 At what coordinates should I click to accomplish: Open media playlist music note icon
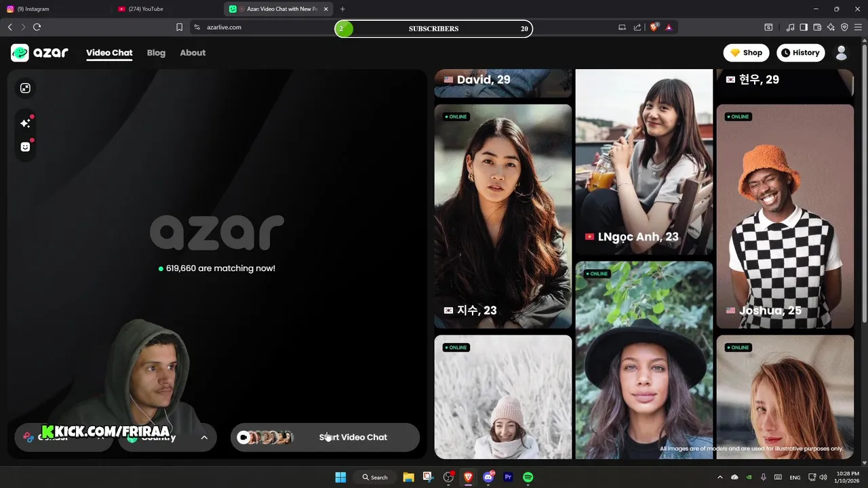(x=790, y=27)
